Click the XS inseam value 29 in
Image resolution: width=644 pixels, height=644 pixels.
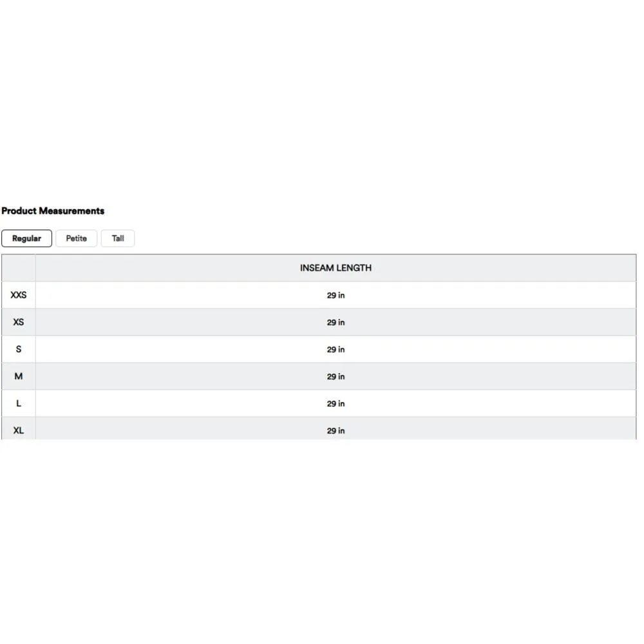(336, 323)
